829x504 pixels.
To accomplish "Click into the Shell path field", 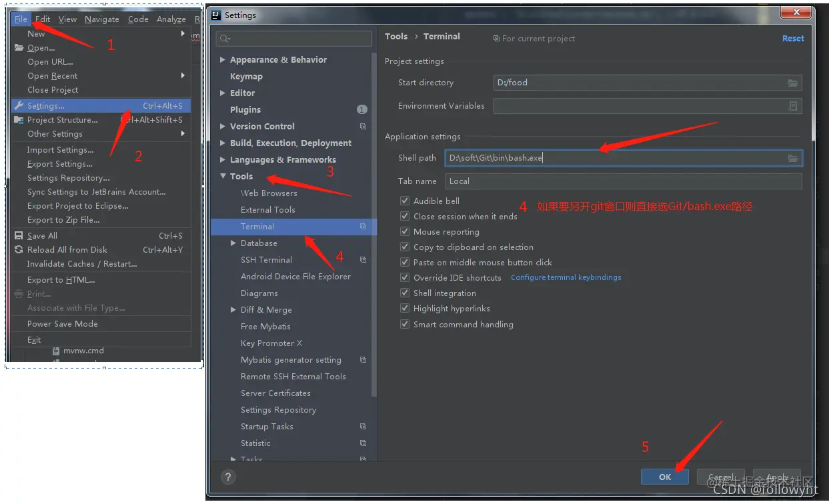I will point(624,158).
